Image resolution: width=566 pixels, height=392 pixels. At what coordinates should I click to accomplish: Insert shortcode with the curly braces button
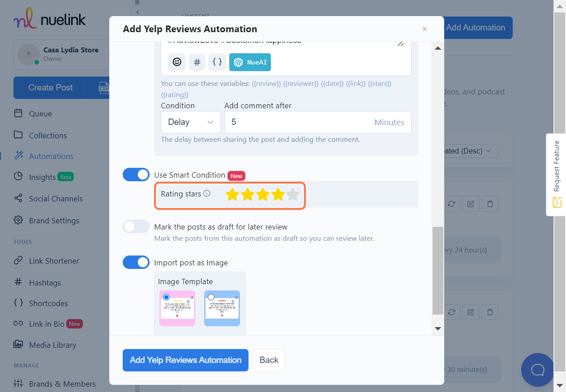pos(217,62)
